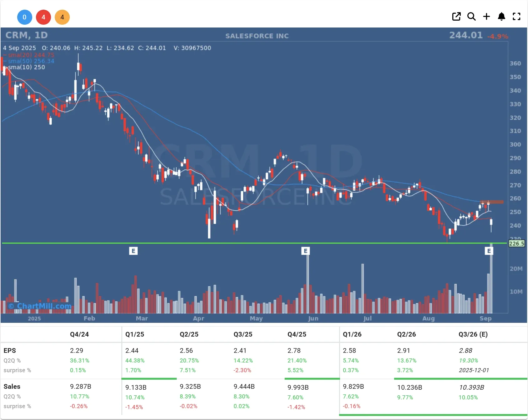Click the Q4/24 column header
Screen dimensions: 528x420
coord(79,334)
